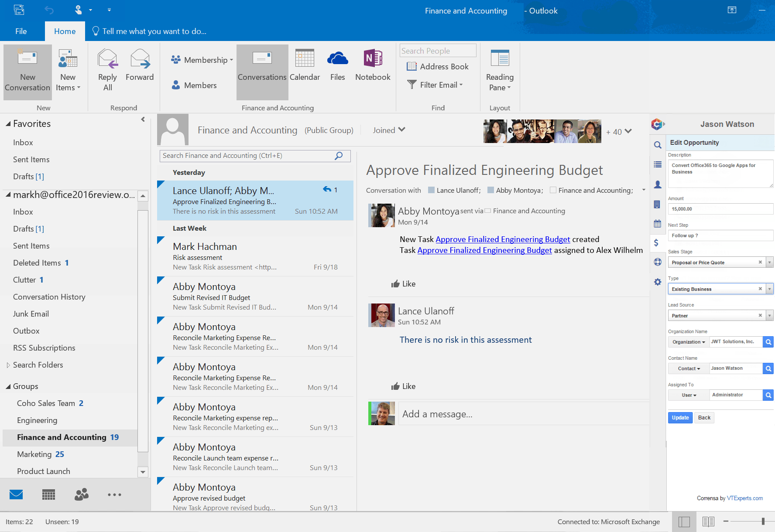Select the dollar sign opportunity panel icon
The width and height of the screenshot is (775, 532).
[x=658, y=242]
